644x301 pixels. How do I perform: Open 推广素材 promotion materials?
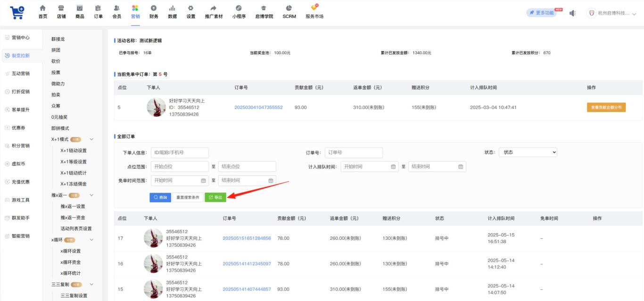tap(214, 12)
